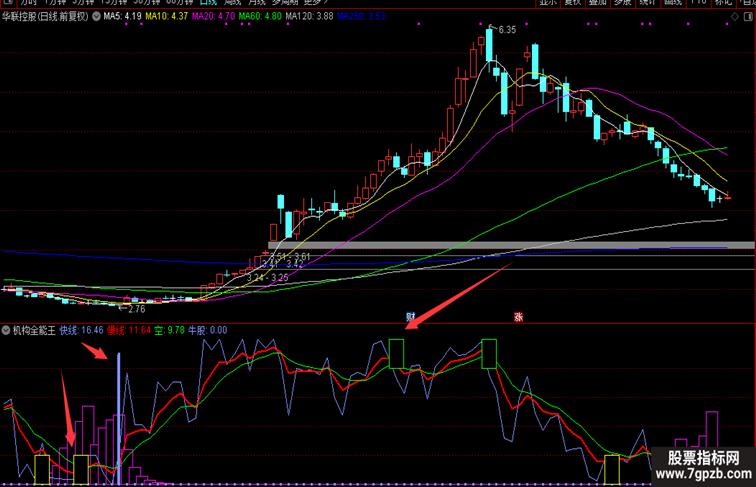Click the magenta MA20: 4.70 label

coord(213,16)
